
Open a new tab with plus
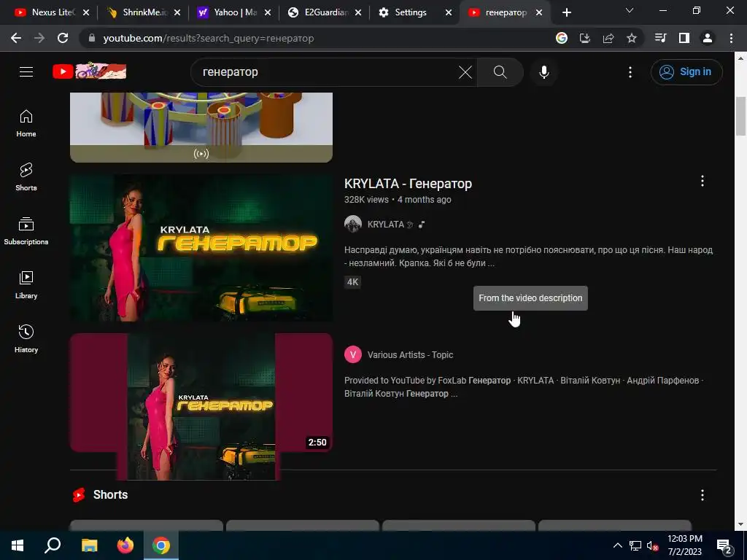point(566,12)
